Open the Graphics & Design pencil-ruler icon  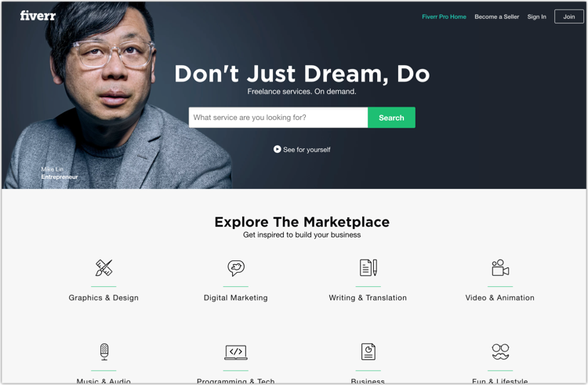point(103,267)
